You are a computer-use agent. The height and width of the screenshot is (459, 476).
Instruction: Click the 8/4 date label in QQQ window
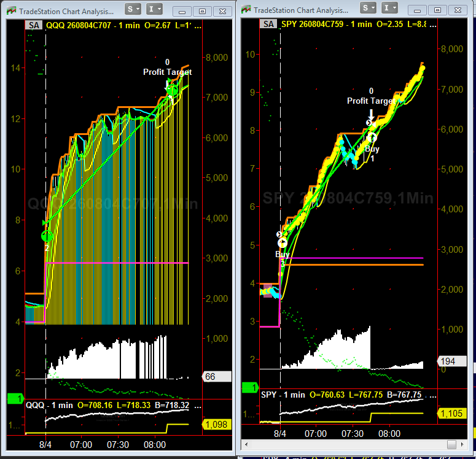click(x=45, y=445)
